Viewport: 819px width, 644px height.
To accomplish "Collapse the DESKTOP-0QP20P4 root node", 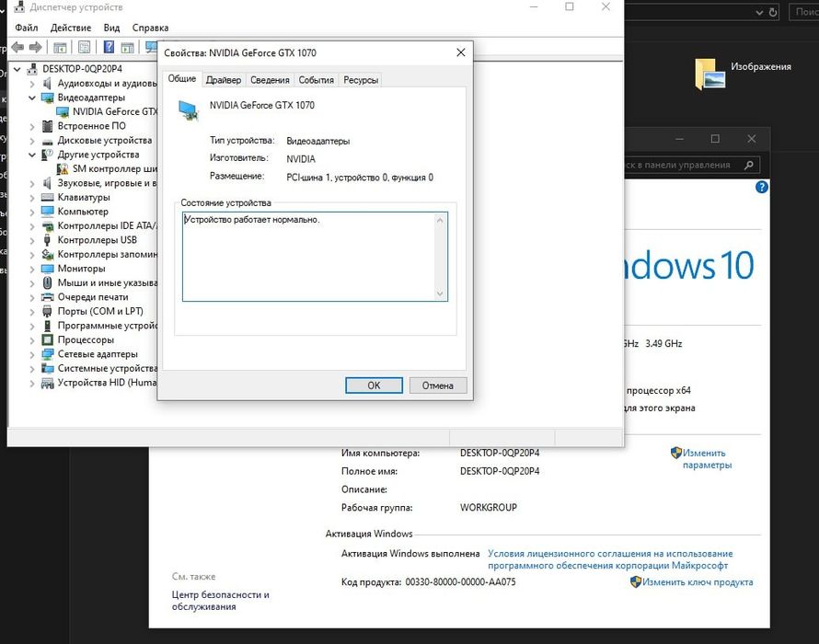I will pos(17,69).
